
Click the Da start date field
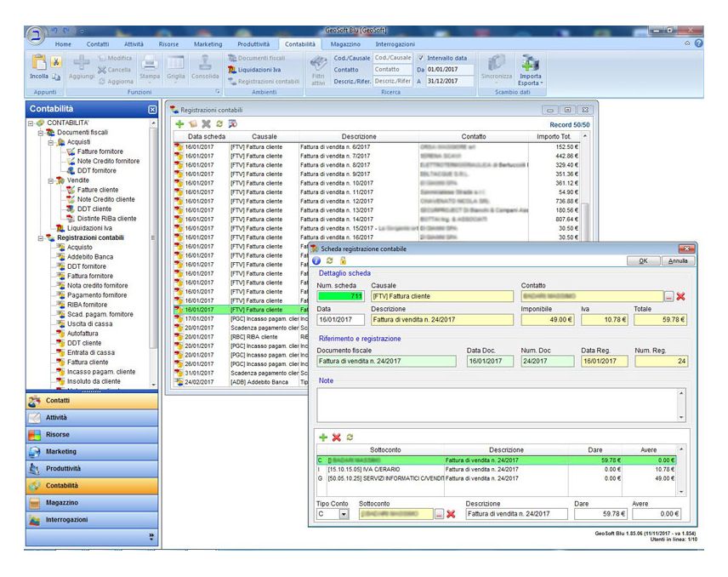[450, 69]
